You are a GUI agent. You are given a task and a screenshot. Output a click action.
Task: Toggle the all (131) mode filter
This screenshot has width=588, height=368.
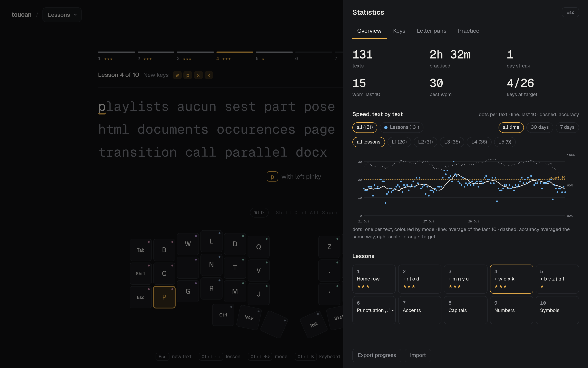364,127
